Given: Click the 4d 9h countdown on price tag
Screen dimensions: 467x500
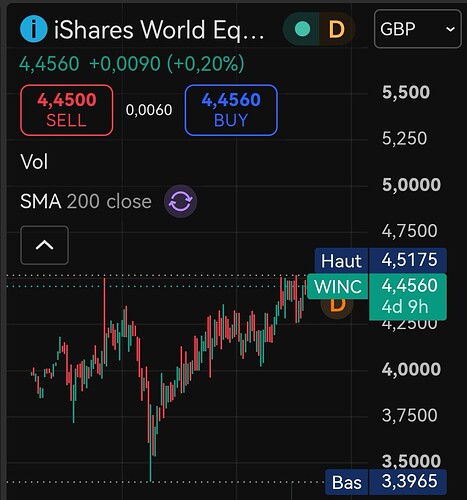Looking at the screenshot, I should pyautogui.click(x=405, y=306).
